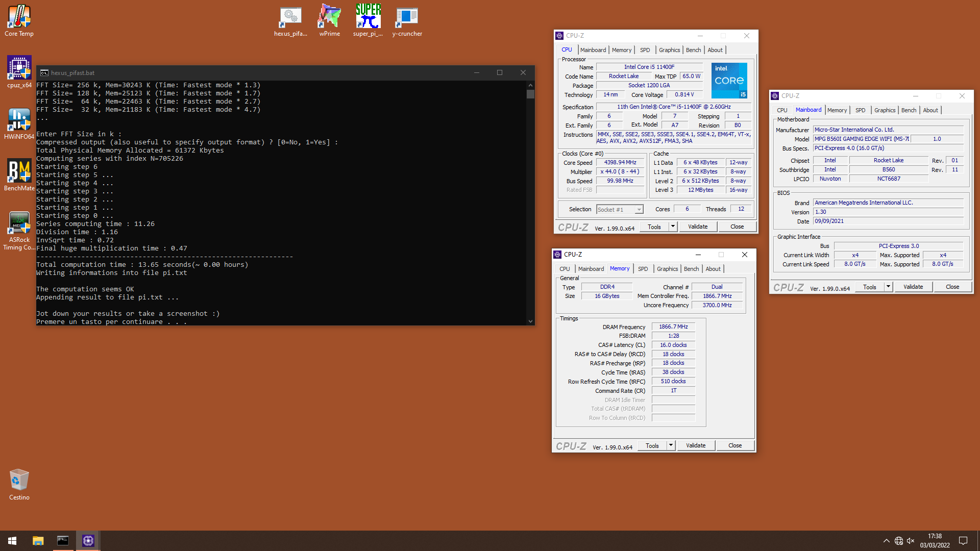Image resolution: width=980 pixels, height=551 pixels.
Task: Click Validate in the Mainboard window
Action: [913, 287]
